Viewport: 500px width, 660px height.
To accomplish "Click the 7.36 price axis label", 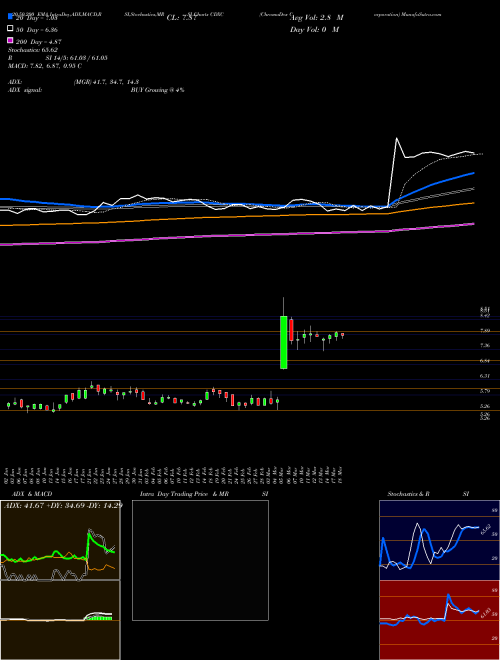I will point(485,346).
